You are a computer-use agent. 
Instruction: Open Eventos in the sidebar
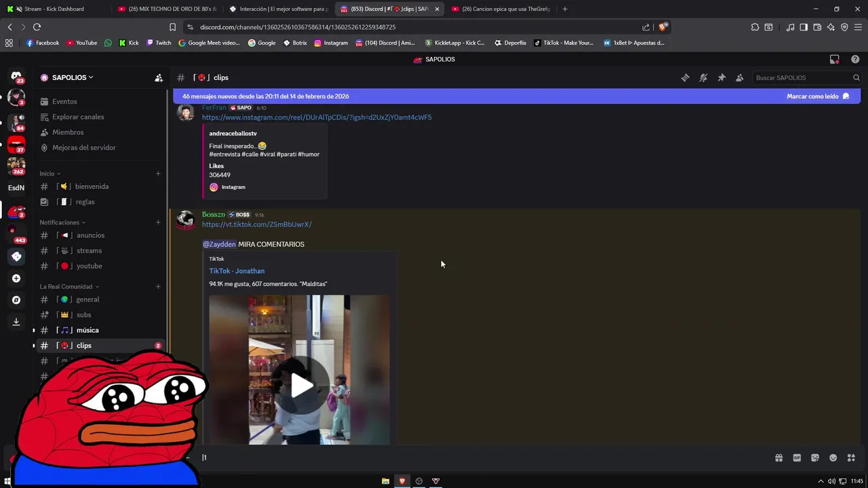tap(100, 102)
